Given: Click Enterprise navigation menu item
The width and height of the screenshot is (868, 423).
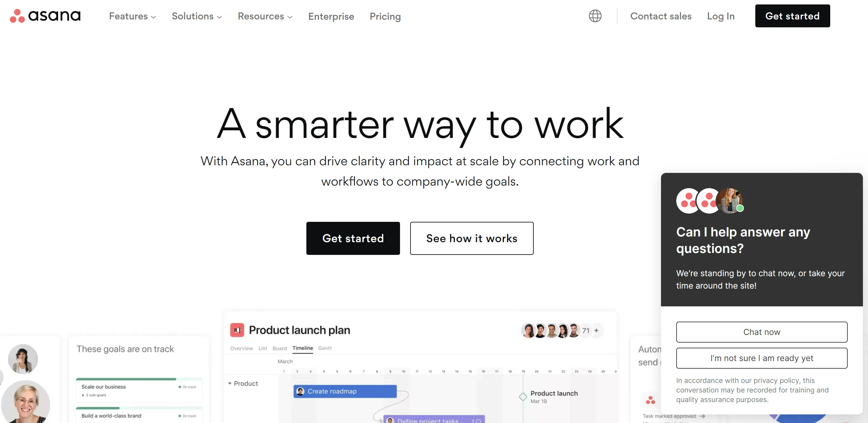Looking at the screenshot, I should coord(331,16).
